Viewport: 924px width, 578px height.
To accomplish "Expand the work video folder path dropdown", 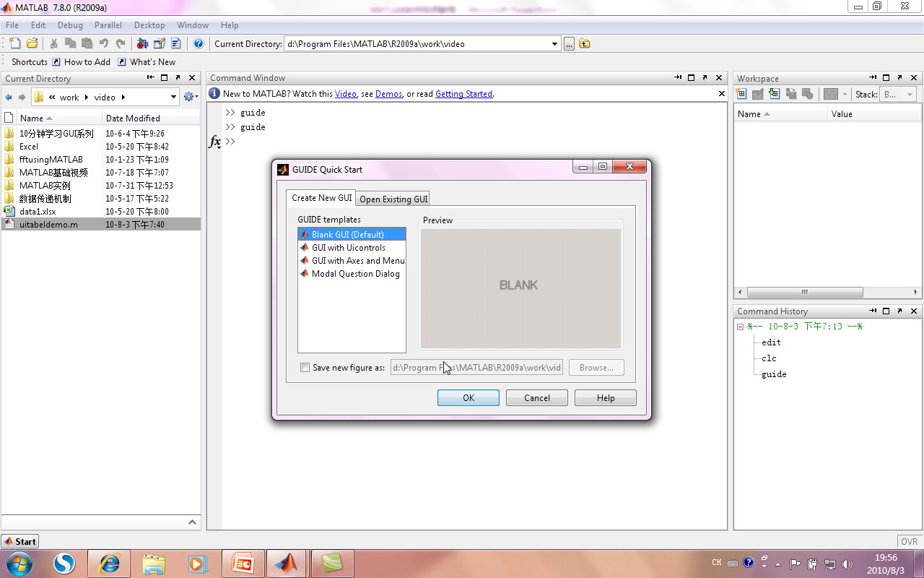I will (x=174, y=97).
